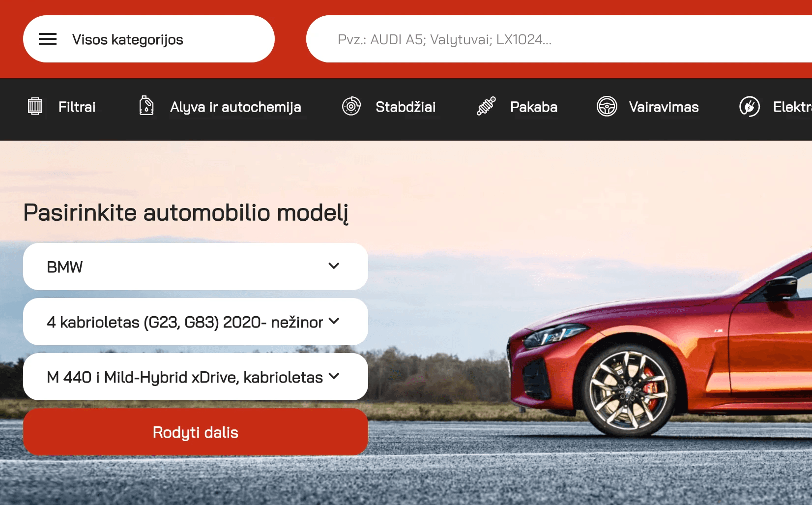Expand the 4 kabrioletas model dropdown
Image resolution: width=812 pixels, height=505 pixels.
click(x=195, y=322)
